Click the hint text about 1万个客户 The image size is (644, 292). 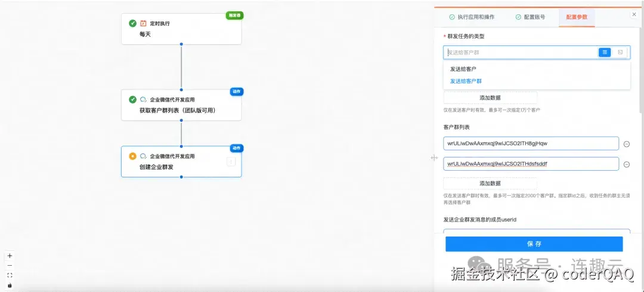tap(491, 110)
